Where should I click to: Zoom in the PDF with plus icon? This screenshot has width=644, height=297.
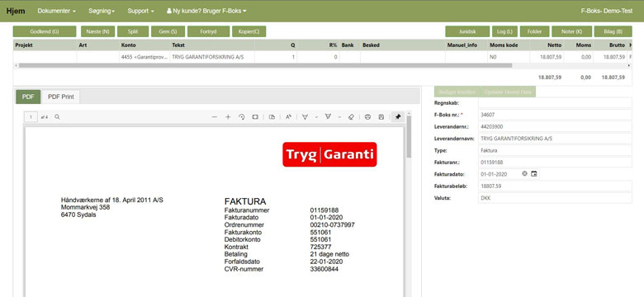[228, 117]
